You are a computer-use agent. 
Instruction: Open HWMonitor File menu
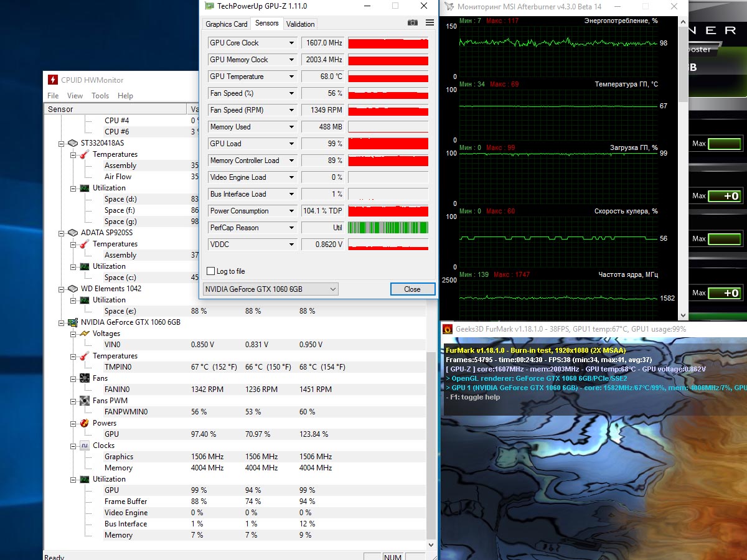point(53,96)
